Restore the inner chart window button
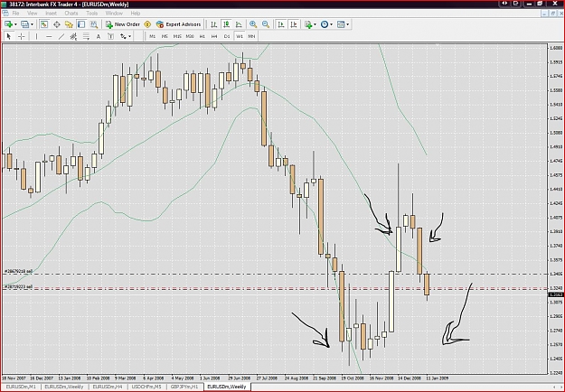The width and height of the screenshot is (565, 392). tap(552, 14)
